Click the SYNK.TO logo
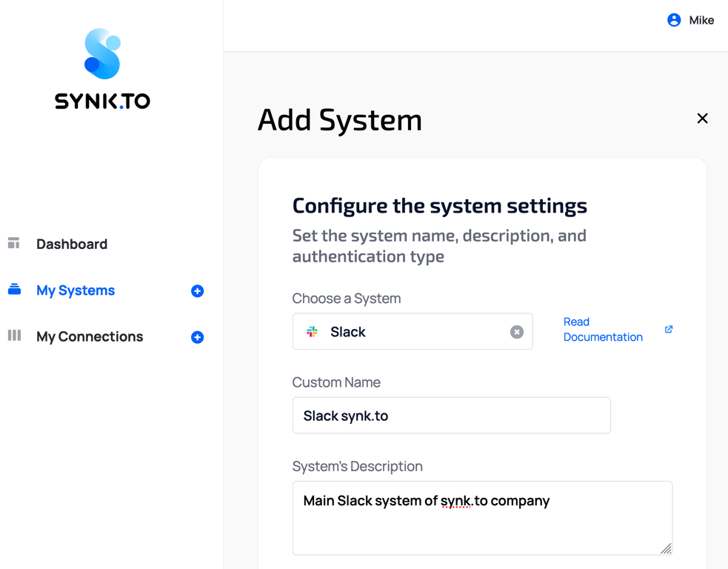Screen dimensions: 728x569 tap(102, 69)
